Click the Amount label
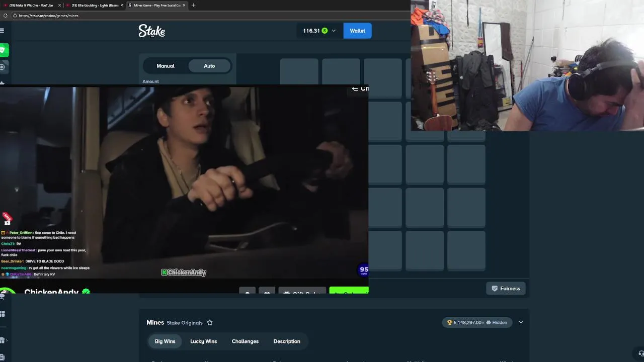644x362 pixels. click(x=150, y=81)
